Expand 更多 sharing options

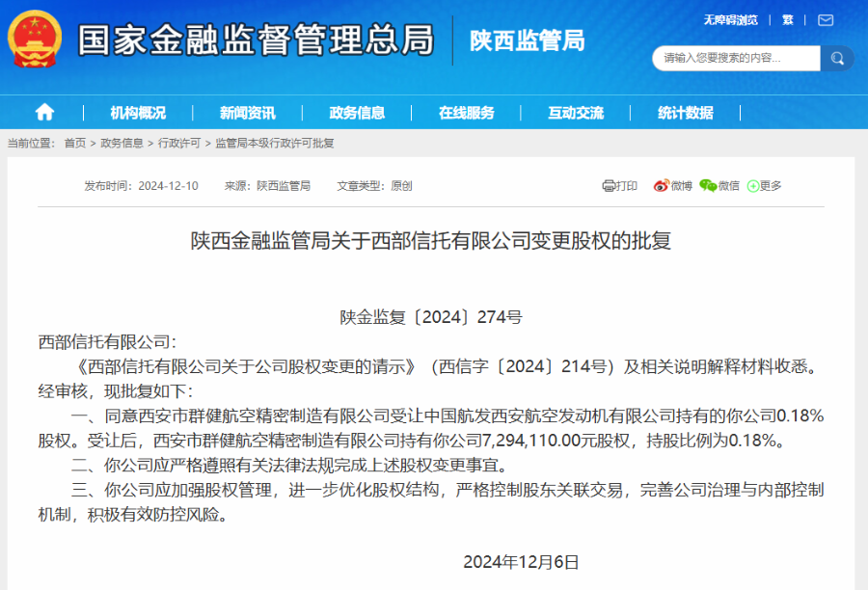764,186
